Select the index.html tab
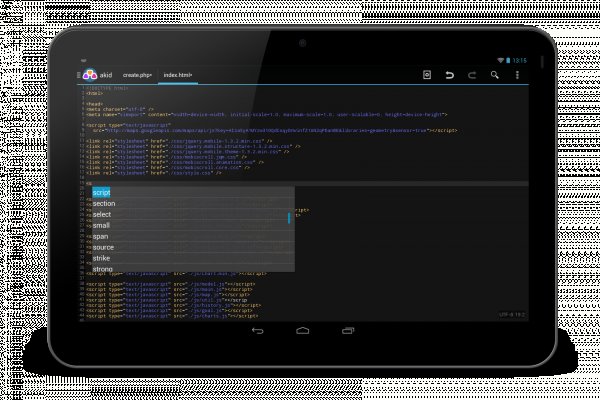 click(178, 75)
